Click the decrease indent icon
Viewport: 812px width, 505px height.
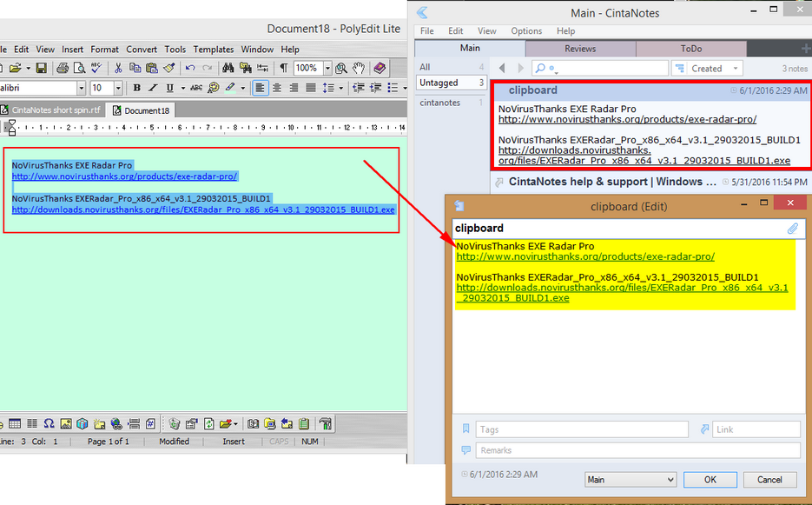359,88
